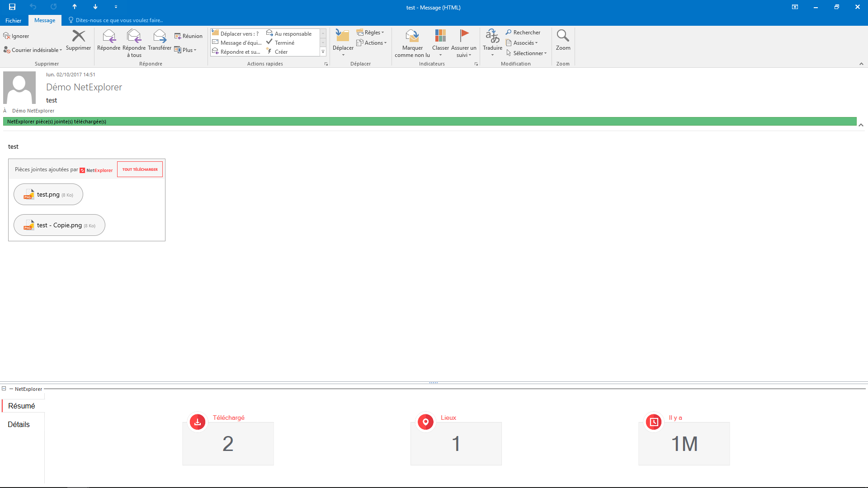Undo the last action

33,7
